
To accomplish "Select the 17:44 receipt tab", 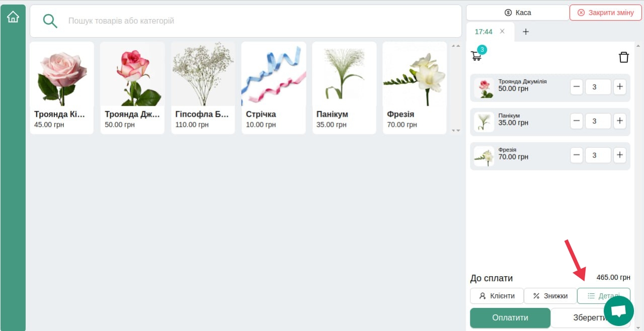I will click(x=484, y=32).
